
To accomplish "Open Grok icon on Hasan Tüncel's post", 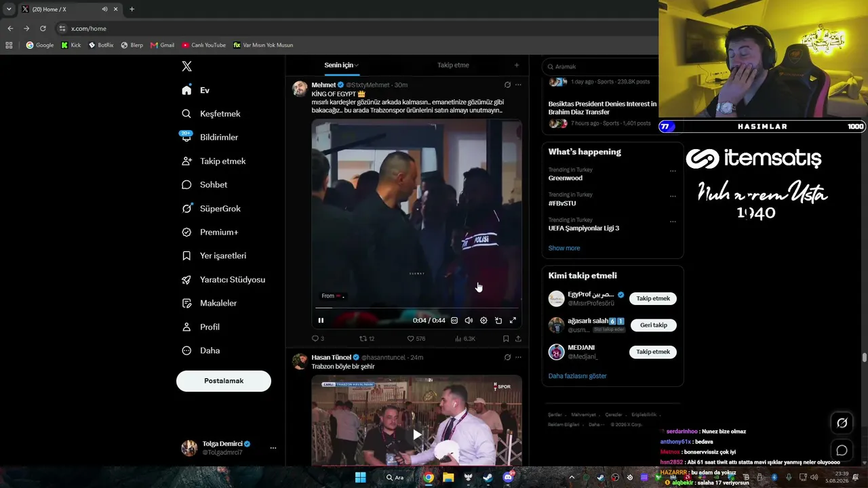I will click(507, 357).
